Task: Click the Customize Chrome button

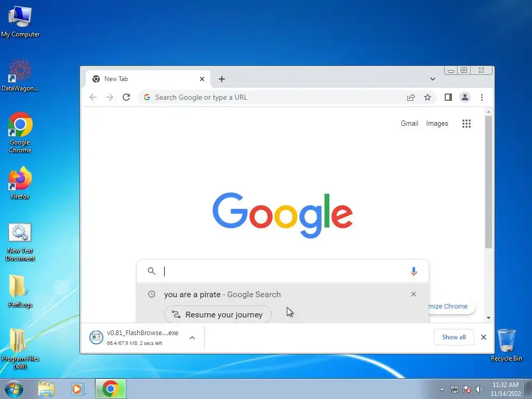Action: click(x=451, y=307)
